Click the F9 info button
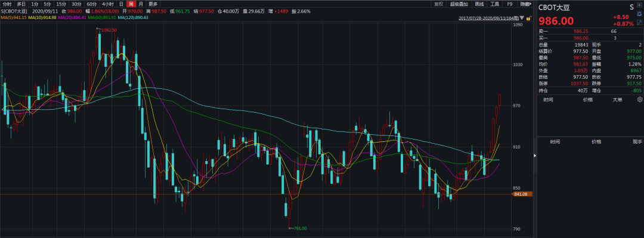 click(510, 4)
